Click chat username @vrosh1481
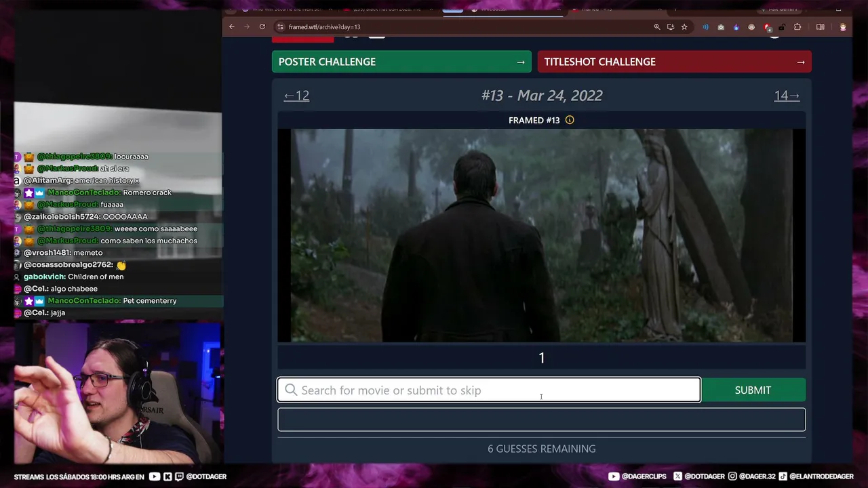The width and height of the screenshot is (868, 488). click(x=47, y=253)
